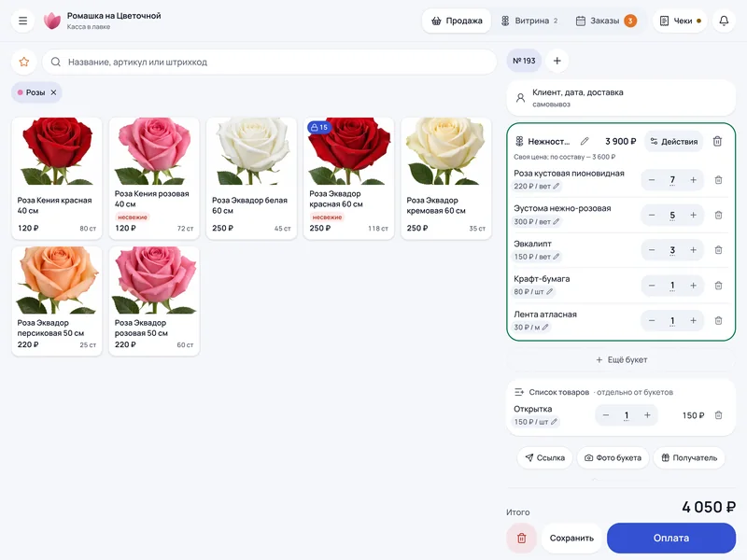Decrease Крафт-бумага quantity

point(652,286)
